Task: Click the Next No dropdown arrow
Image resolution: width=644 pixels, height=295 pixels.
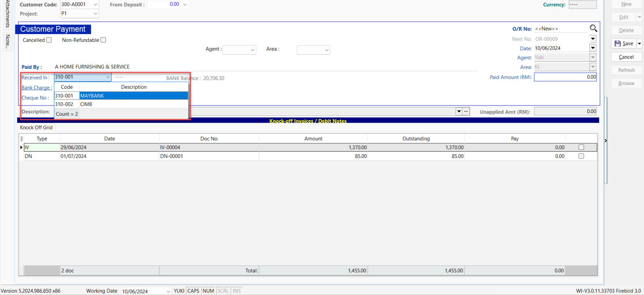Action: [592, 39]
